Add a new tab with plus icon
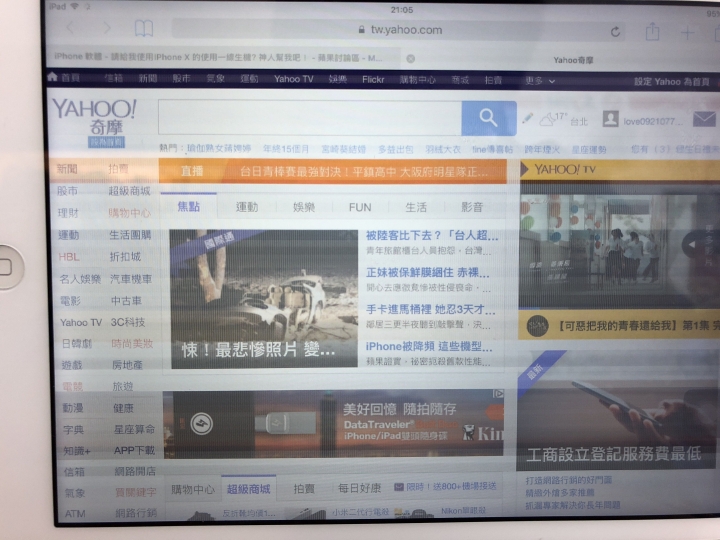 click(x=687, y=33)
